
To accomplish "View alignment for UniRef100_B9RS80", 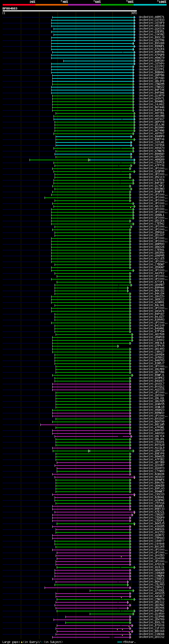I will click(x=152, y=61).
